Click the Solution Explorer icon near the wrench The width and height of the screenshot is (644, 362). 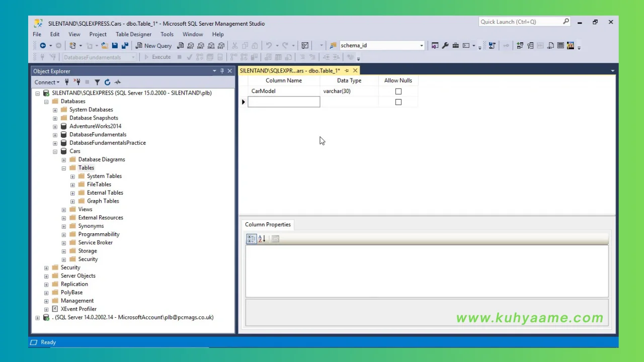point(435,45)
